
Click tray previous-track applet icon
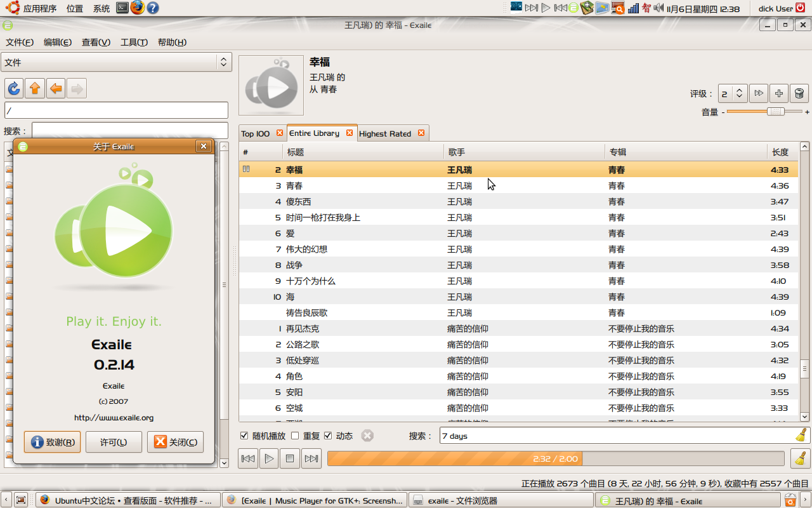pos(560,8)
